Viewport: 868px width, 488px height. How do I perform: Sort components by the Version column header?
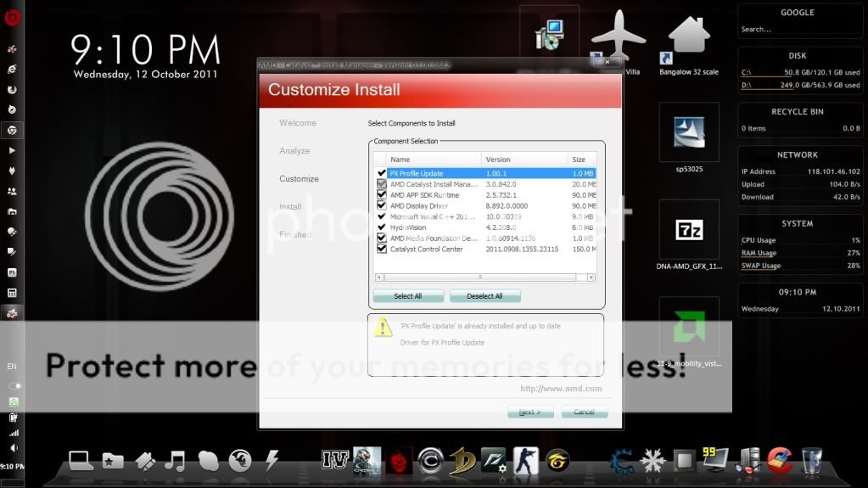524,160
